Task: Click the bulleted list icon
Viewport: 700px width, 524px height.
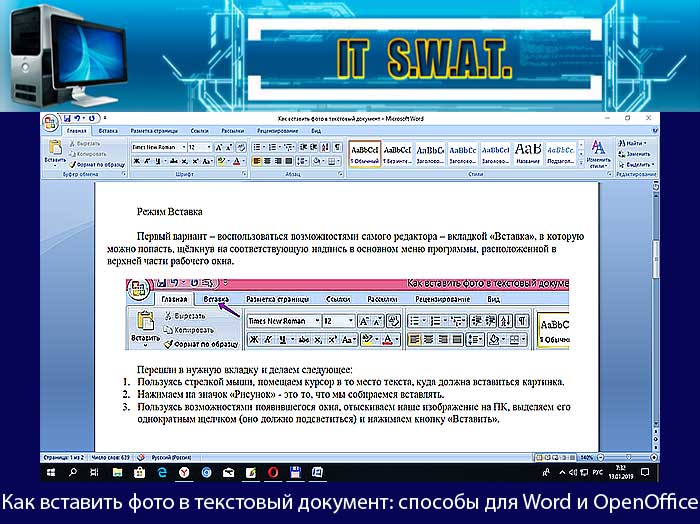Action: pos(257,147)
